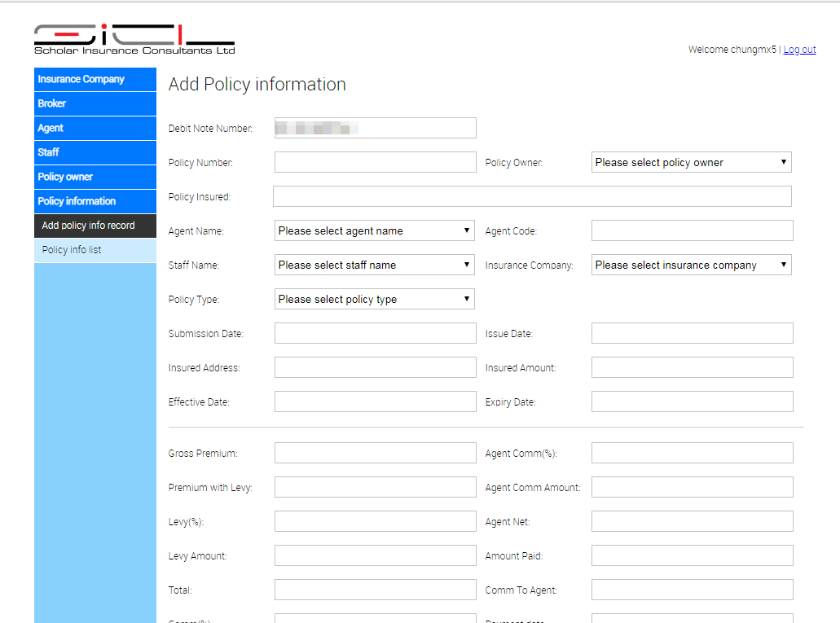Image resolution: width=840 pixels, height=623 pixels.
Task: Expand the Policy Owner dropdown
Action: (691, 162)
